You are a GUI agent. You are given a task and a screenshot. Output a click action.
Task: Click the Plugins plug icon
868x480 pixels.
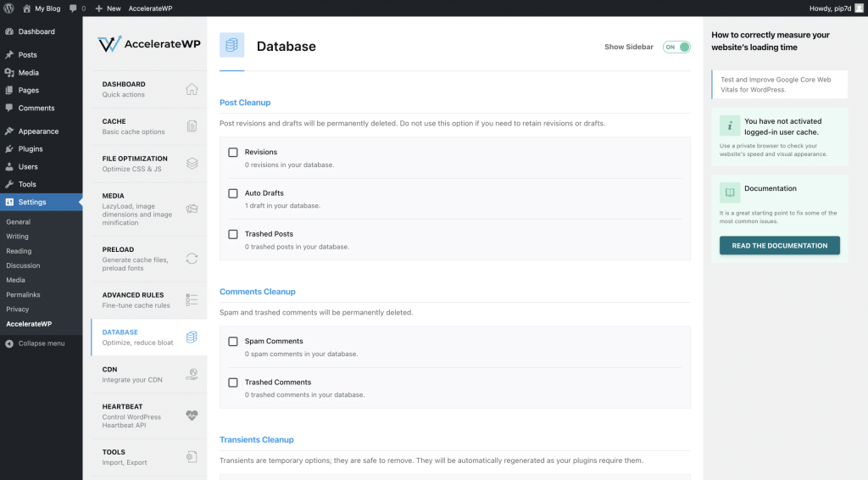point(9,149)
